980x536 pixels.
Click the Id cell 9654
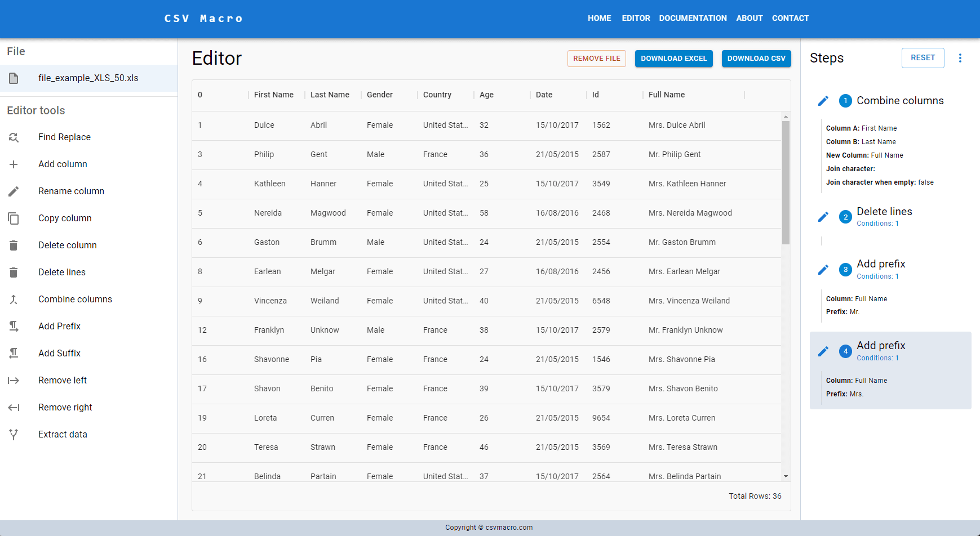(601, 418)
